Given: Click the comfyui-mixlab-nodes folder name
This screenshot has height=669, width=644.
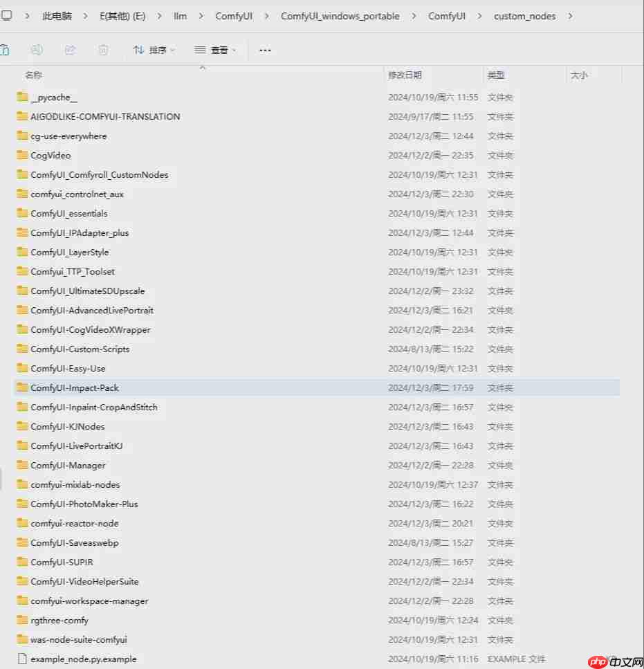Looking at the screenshot, I should coord(75,485).
